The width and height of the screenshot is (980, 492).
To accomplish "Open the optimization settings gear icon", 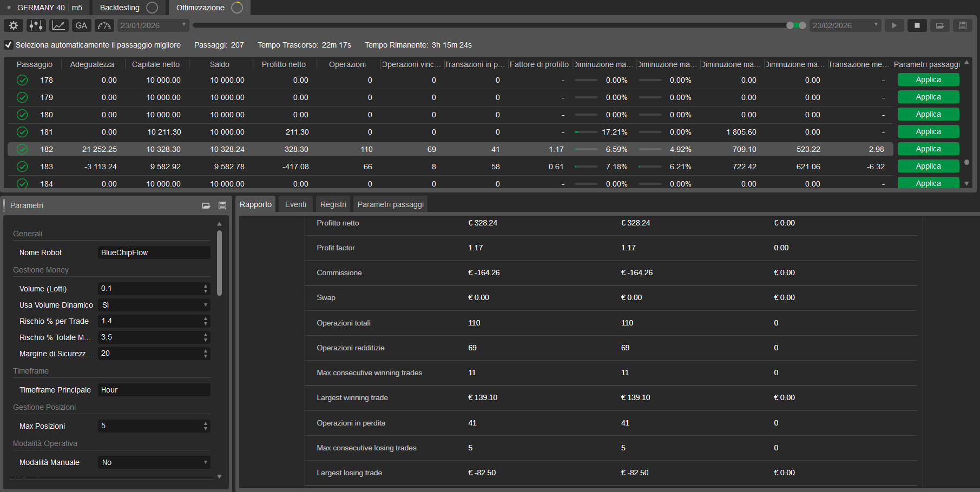I will (13, 25).
